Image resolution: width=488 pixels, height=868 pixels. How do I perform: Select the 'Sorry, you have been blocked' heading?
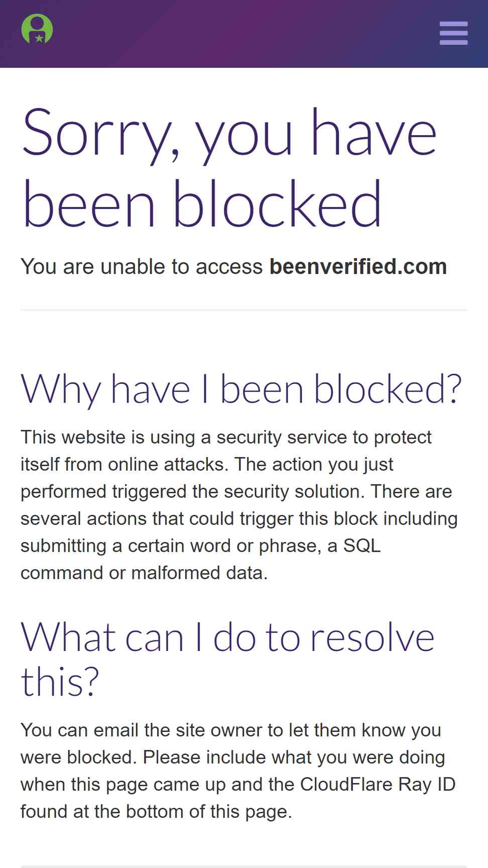click(x=229, y=168)
